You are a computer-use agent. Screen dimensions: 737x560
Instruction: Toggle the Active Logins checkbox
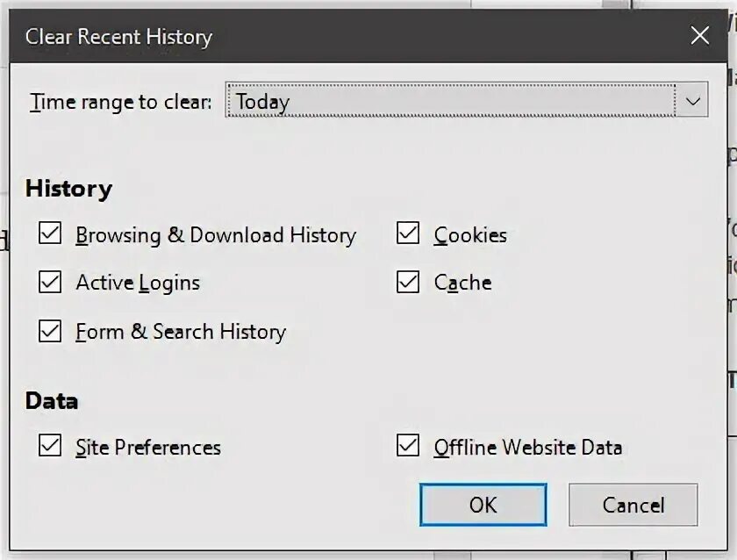click(x=50, y=283)
